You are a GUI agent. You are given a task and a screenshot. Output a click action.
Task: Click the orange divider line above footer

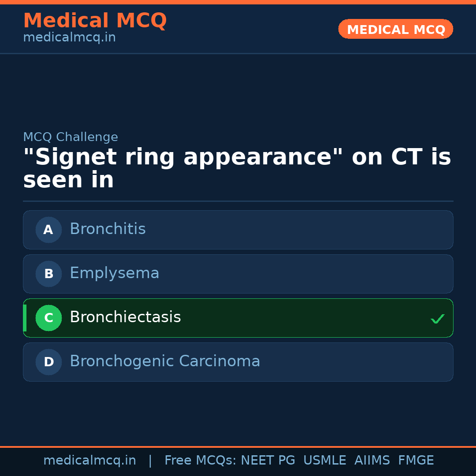238,446
